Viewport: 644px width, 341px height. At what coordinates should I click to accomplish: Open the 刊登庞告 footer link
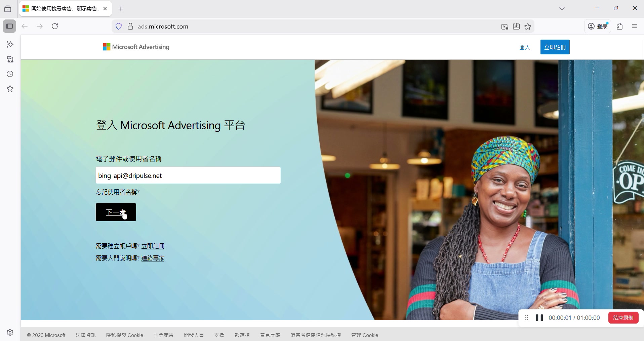(164, 335)
